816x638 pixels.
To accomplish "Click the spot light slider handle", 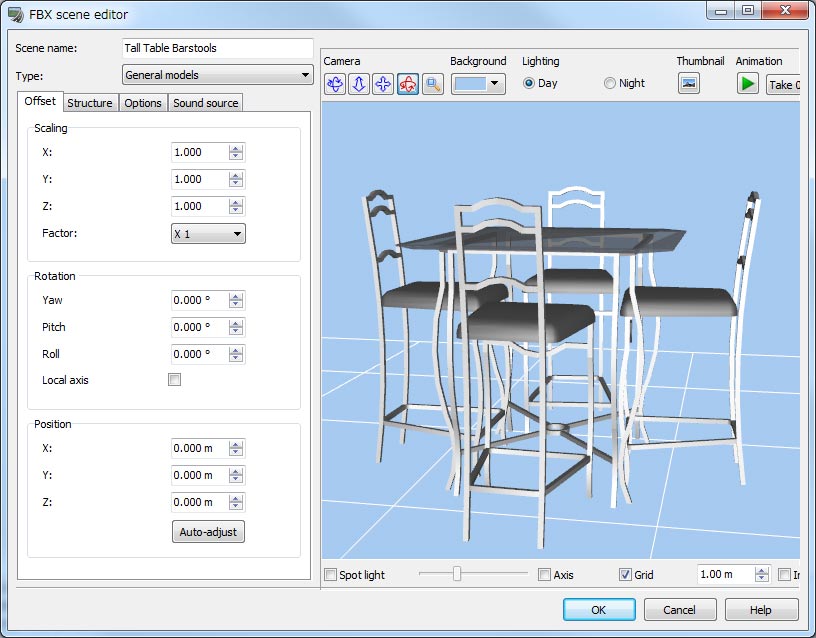I will (457, 574).
